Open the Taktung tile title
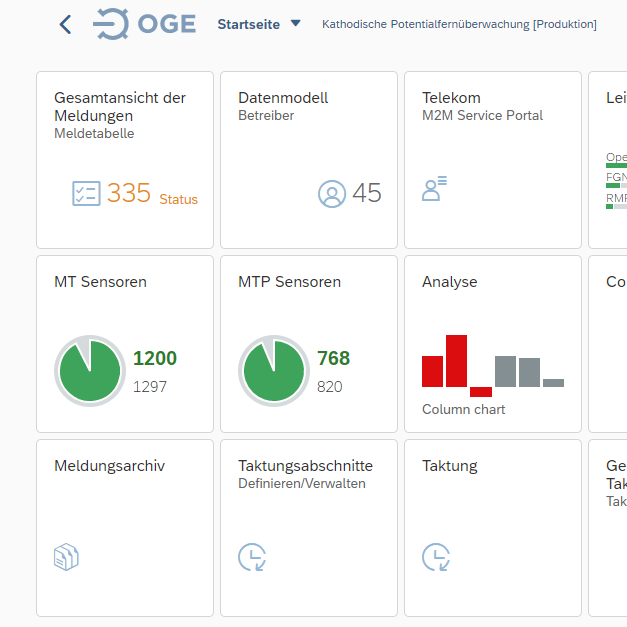 point(449,466)
